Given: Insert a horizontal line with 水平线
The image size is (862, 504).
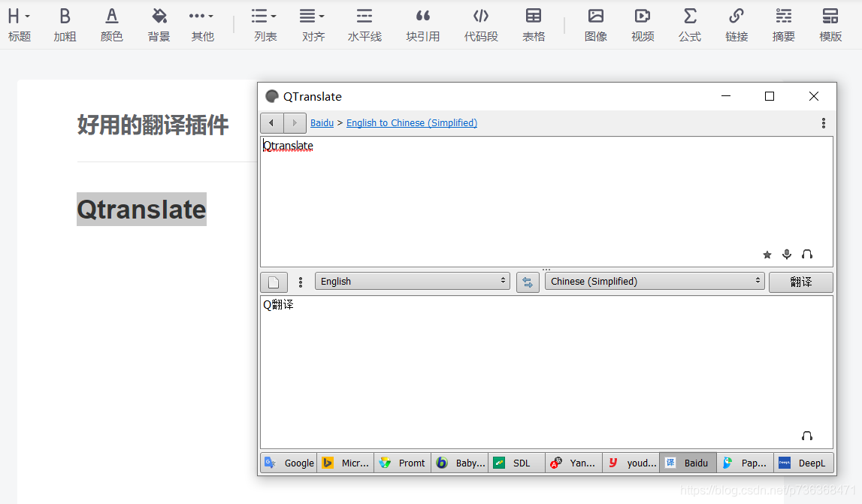Looking at the screenshot, I should [364, 23].
